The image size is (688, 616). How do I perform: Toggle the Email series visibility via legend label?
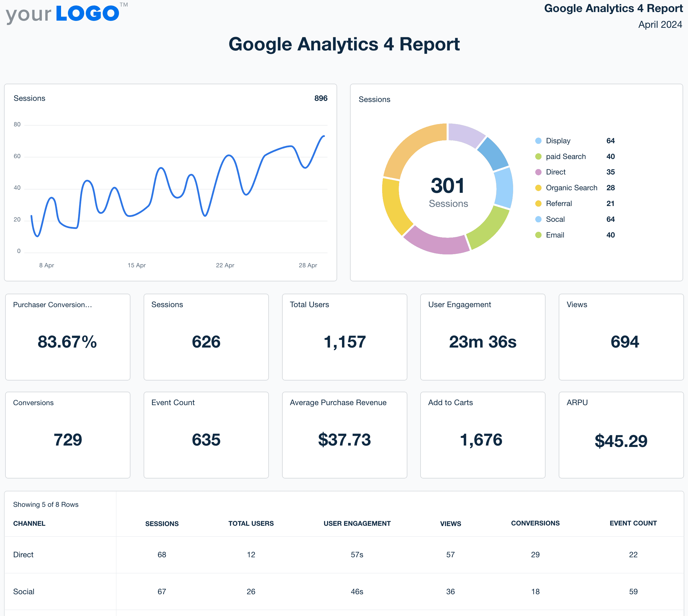[555, 235]
